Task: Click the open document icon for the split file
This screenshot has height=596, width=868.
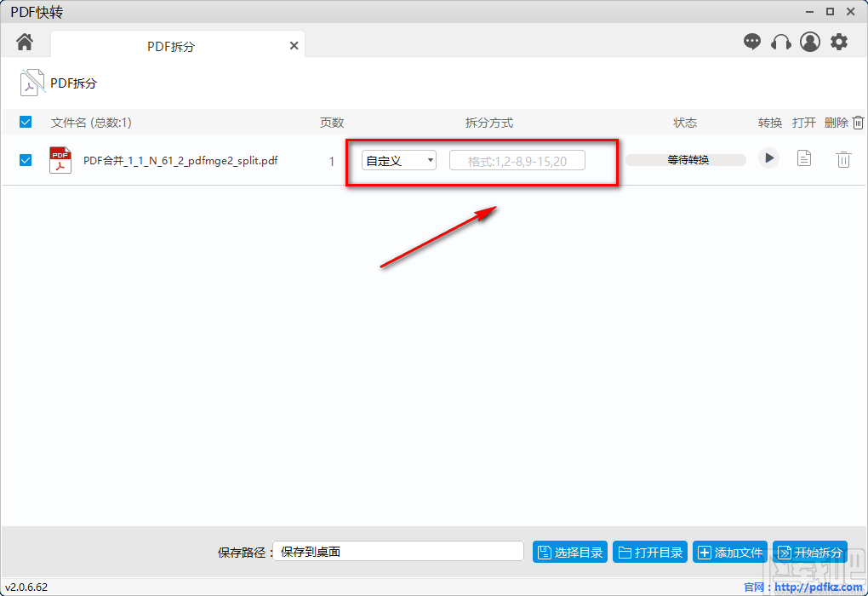Action: click(x=803, y=158)
